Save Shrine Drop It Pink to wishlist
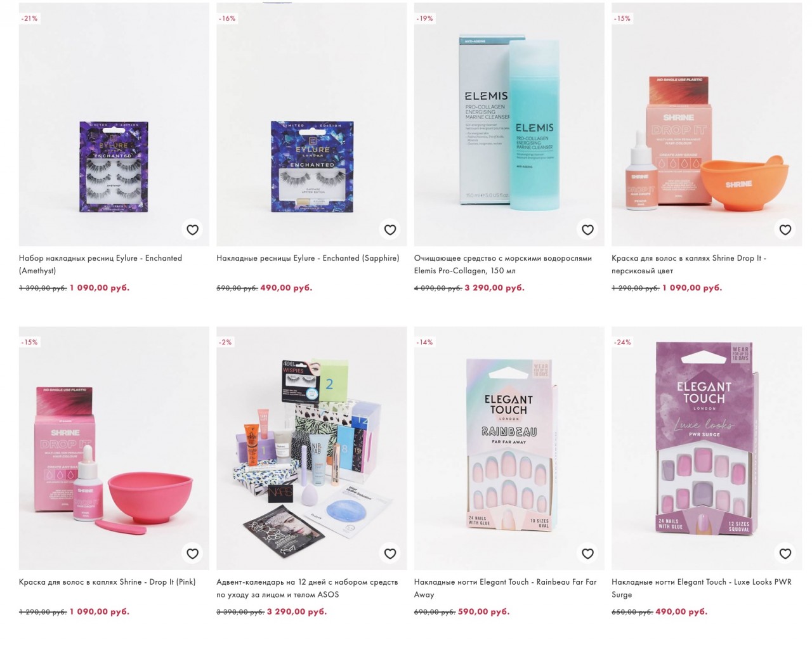Screen dimensions: 812x645 [x=192, y=554]
